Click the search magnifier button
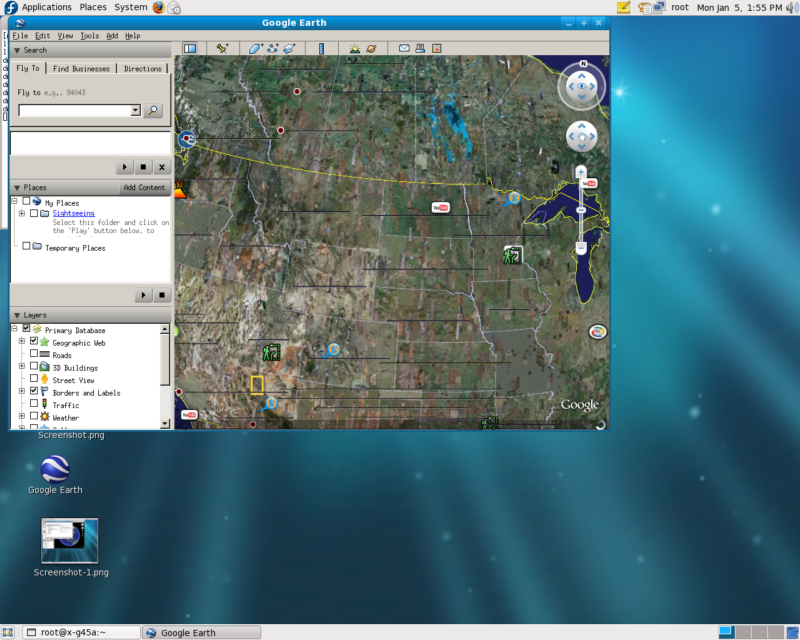Screen dimensions: 800x640 point(153,111)
